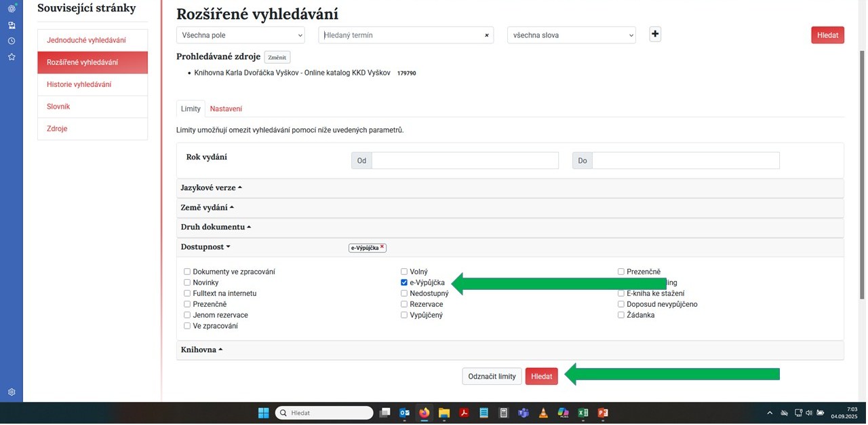Expand the Druh dokumentu section
868x425 pixels.
[x=216, y=227]
